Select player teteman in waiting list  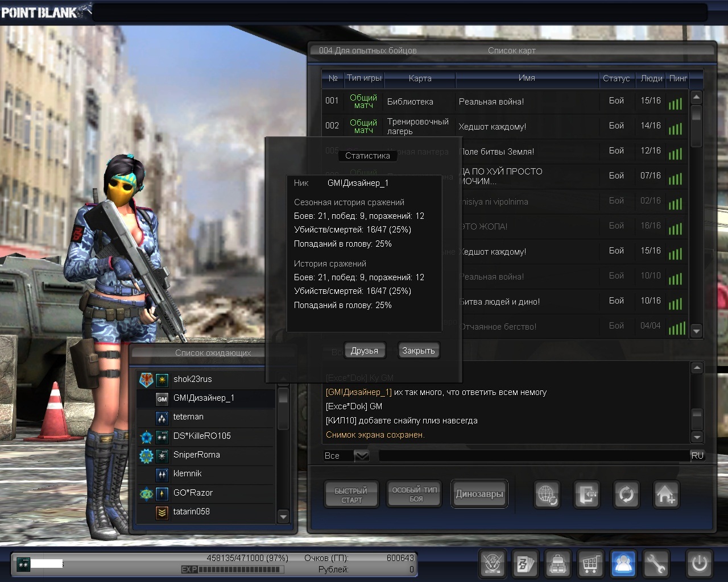tap(206, 417)
